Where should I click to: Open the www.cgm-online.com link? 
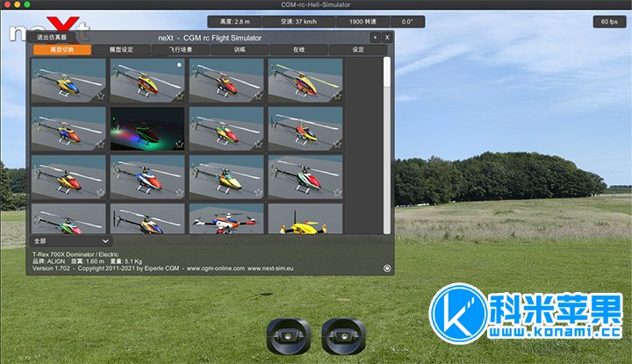pyautogui.click(x=216, y=268)
